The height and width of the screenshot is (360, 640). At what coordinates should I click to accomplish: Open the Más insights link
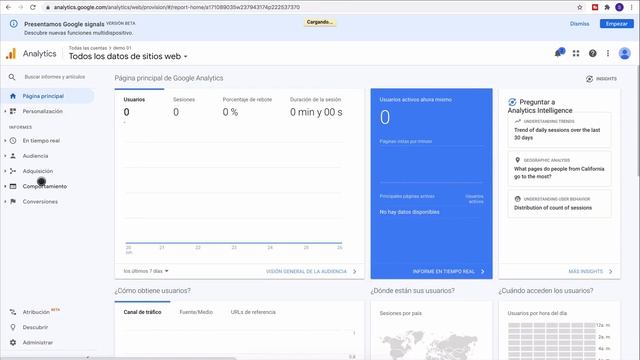coord(590,271)
